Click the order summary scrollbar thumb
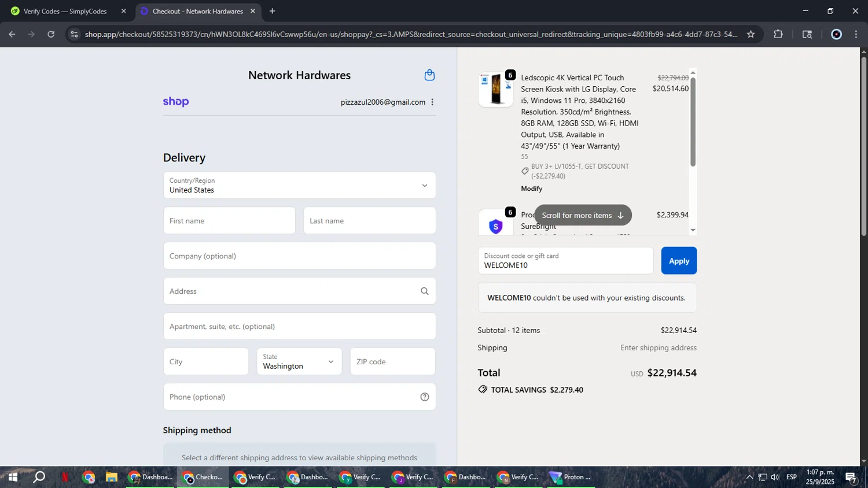Screen dimensions: 868x488 pyautogui.click(x=693, y=122)
